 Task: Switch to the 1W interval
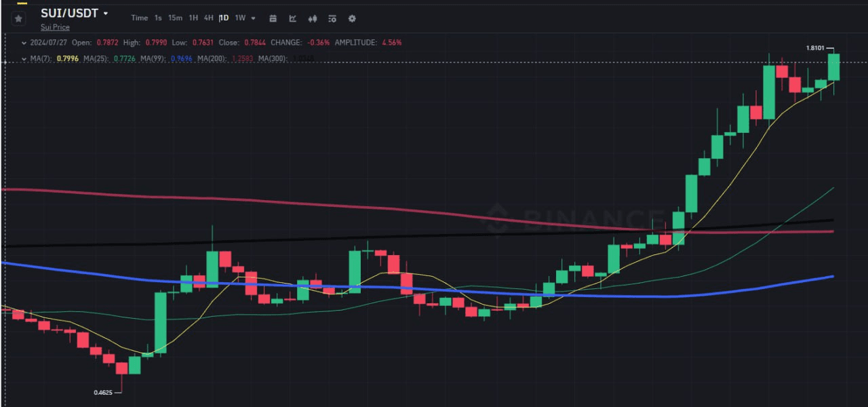pos(240,18)
